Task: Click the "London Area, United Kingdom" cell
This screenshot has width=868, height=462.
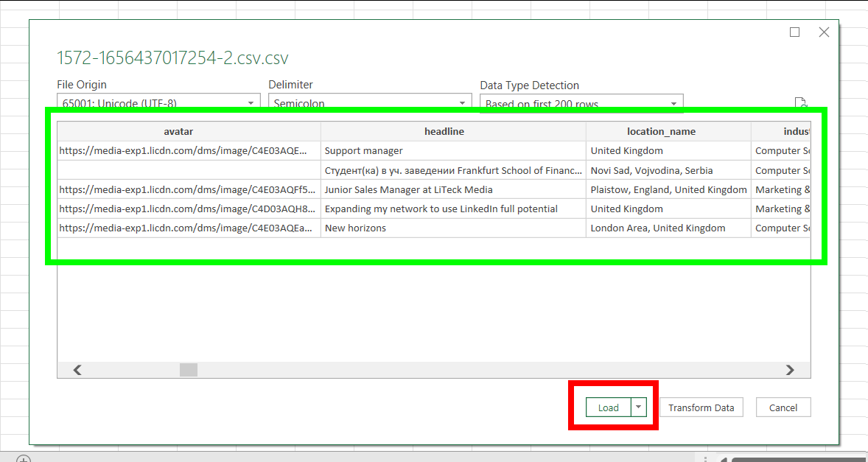Action: click(x=669, y=228)
